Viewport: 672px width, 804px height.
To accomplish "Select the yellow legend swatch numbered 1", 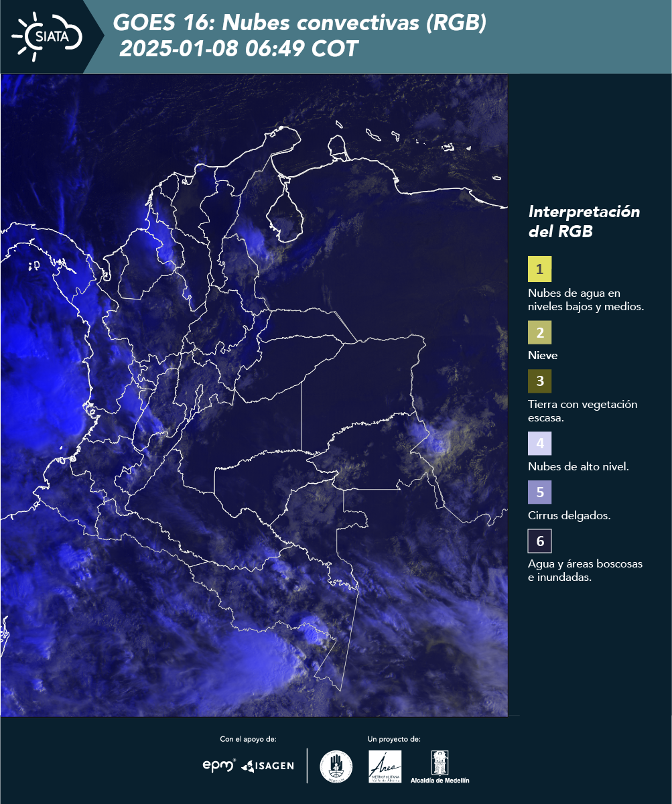I will point(539,269).
